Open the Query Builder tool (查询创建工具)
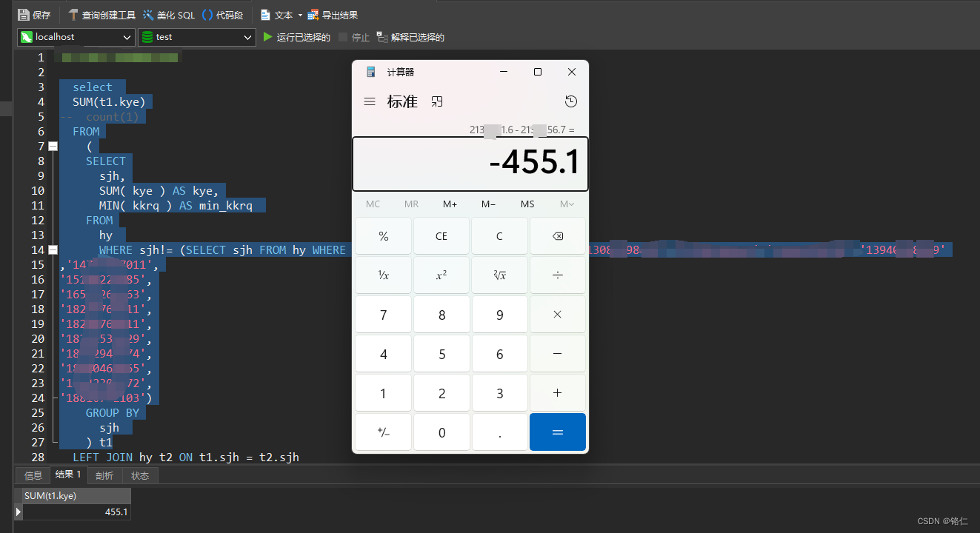Screen dimensions: 980x533 101,15
